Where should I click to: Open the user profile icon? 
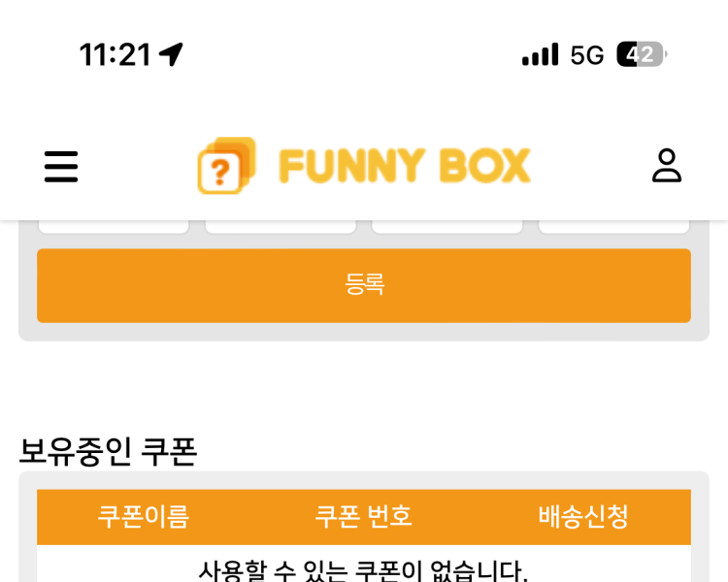tap(667, 166)
